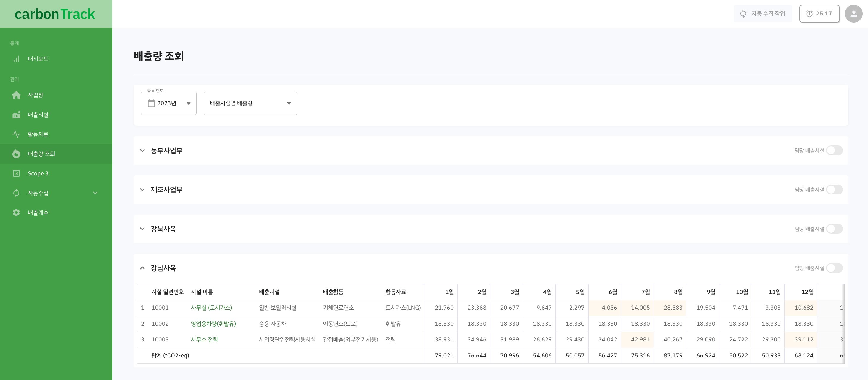Open the 활동 연도 dropdown
The height and width of the screenshot is (380, 868).
(169, 102)
